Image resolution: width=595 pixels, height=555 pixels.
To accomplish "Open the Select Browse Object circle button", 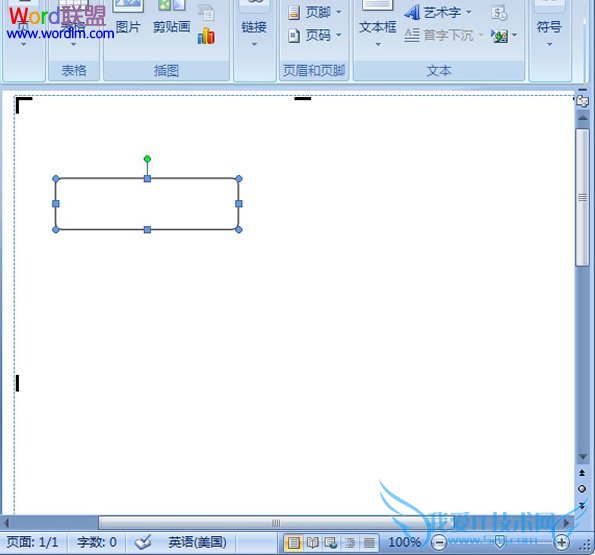I will coord(582,489).
